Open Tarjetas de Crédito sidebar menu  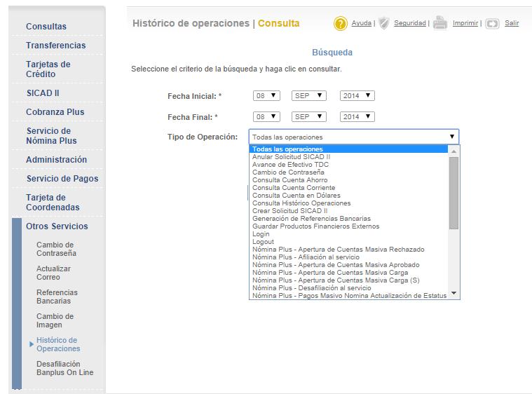[48, 69]
